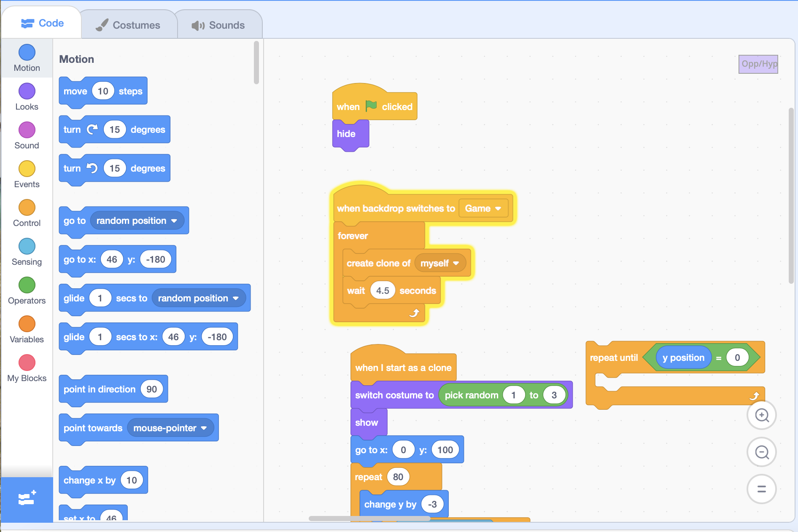This screenshot has width=798, height=532.
Task: Click the green flag in the hat block
Action: 371,106
